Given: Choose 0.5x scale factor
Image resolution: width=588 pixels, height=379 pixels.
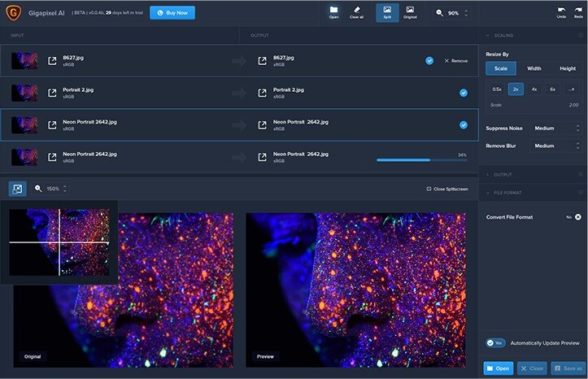Looking at the screenshot, I should [x=497, y=89].
